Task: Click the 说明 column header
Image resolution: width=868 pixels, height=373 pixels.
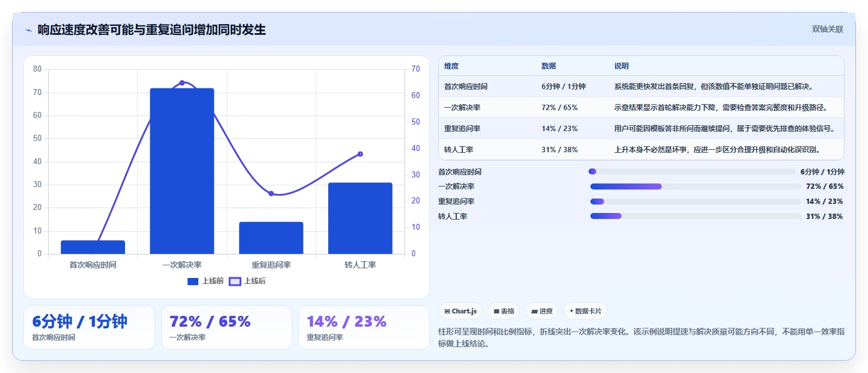Action: pyautogui.click(x=622, y=66)
